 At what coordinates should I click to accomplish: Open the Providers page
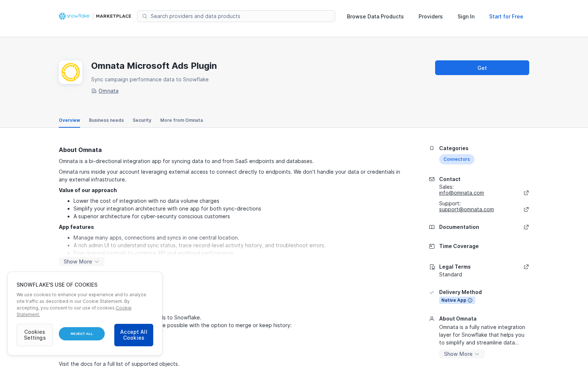point(431,17)
